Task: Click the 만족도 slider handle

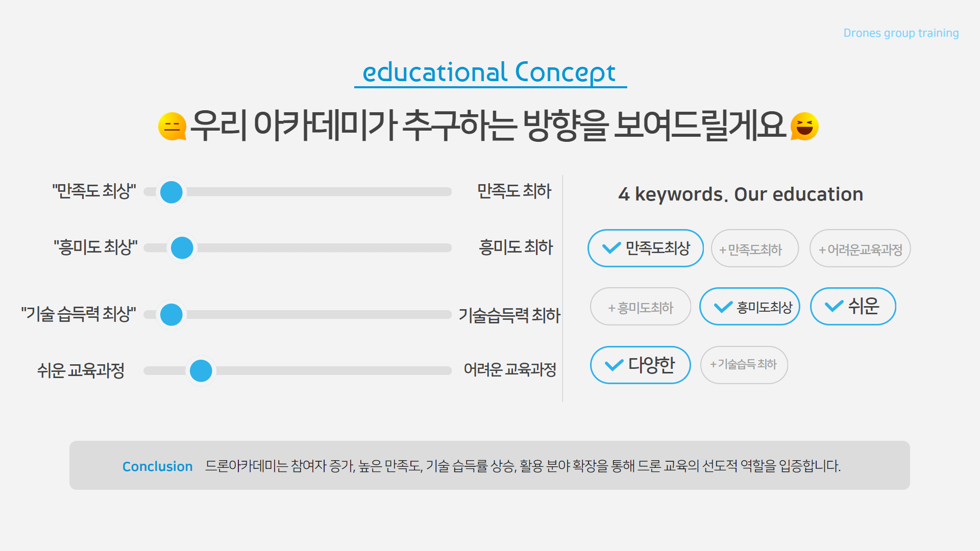Action: point(171,192)
